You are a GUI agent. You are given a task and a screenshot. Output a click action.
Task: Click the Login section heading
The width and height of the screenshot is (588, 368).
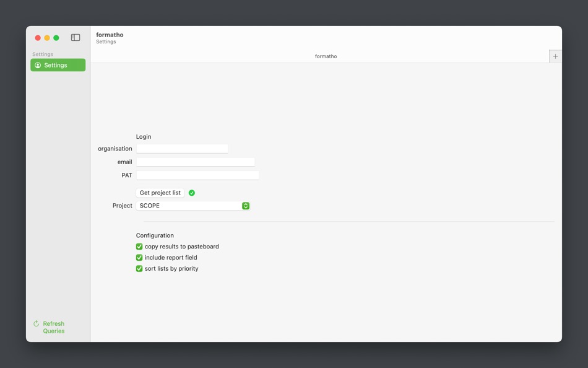(144, 137)
